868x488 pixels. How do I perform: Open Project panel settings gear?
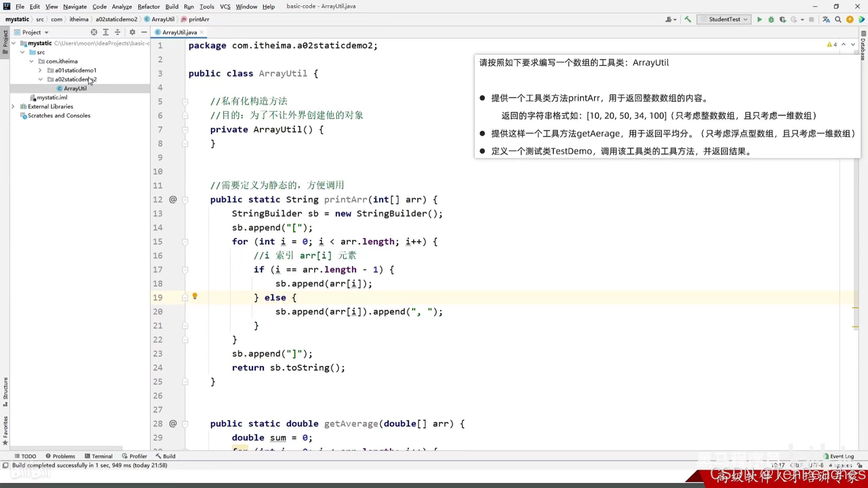pos(132,32)
